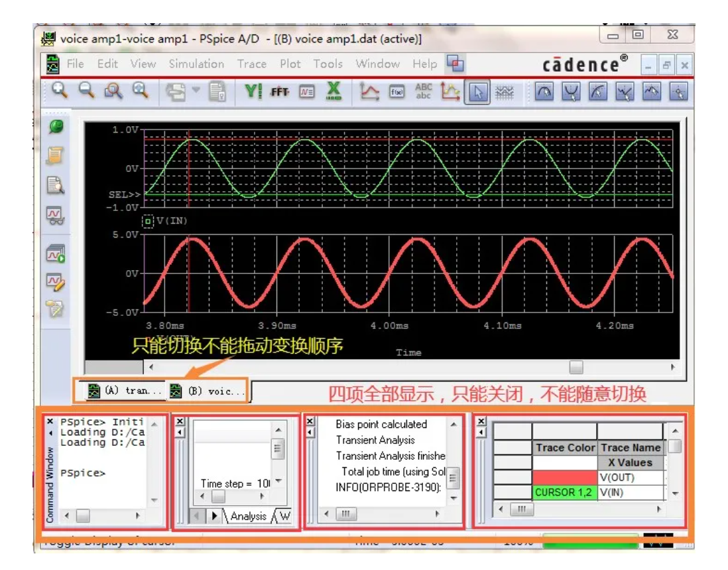
Task: Click the Cursor Peak icon
Action: coord(544,92)
